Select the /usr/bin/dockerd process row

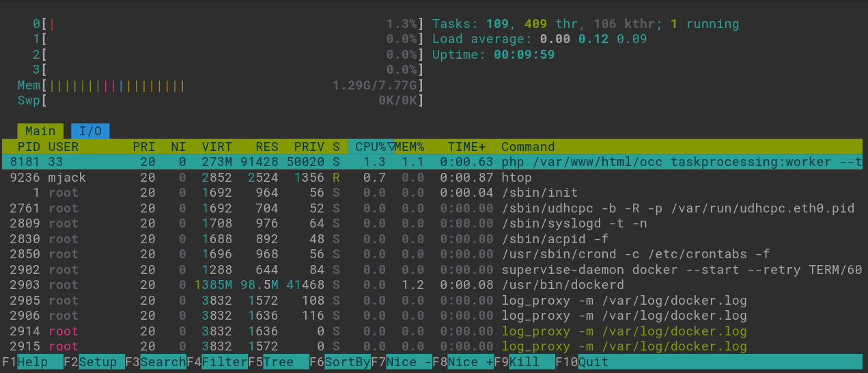[x=434, y=285]
